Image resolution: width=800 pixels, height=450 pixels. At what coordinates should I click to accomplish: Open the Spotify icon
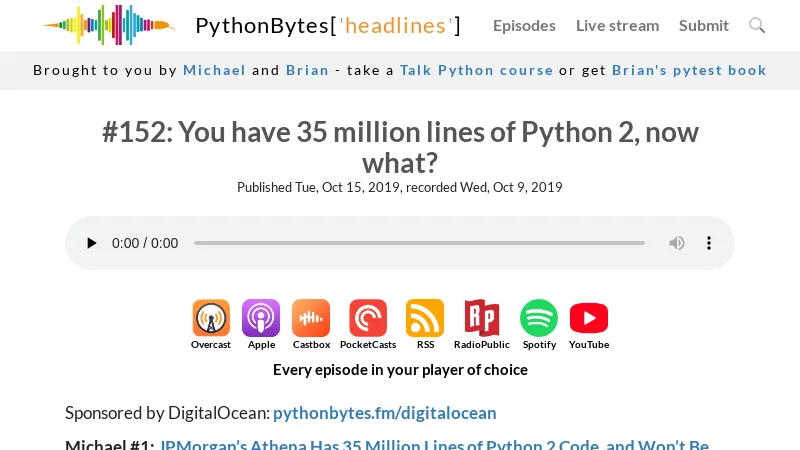pyautogui.click(x=539, y=319)
